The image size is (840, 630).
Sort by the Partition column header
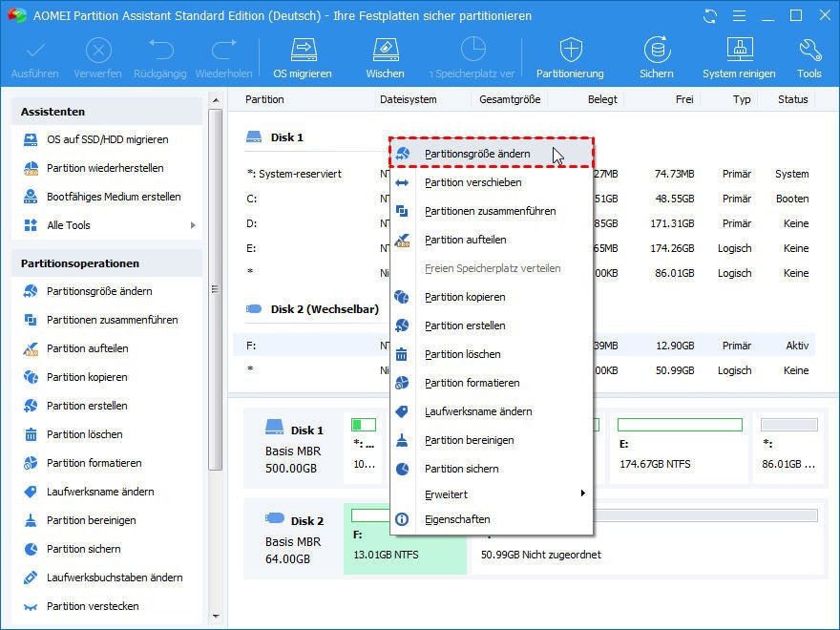click(264, 99)
